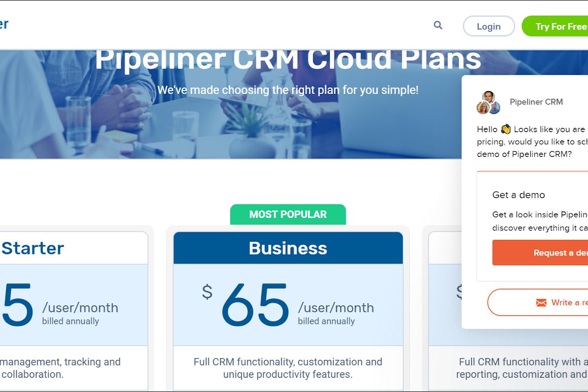This screenshot has width=588, height=392.
Task: Select the Business plan header
Action: point(288,248)
